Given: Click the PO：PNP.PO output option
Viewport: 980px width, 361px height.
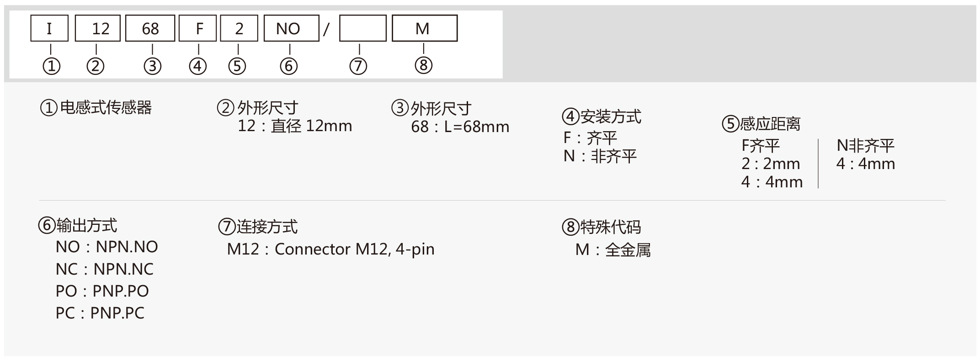Looking at the screenshot, I should [102, 291].
